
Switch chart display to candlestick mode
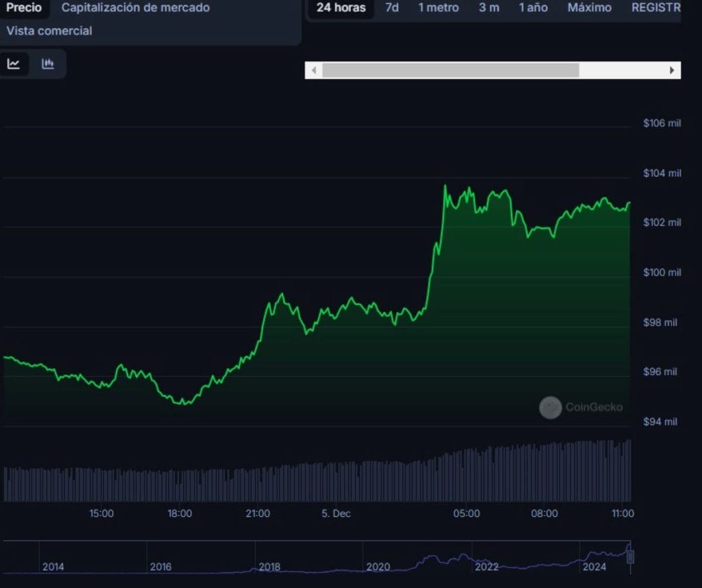[x=48, y=64]
